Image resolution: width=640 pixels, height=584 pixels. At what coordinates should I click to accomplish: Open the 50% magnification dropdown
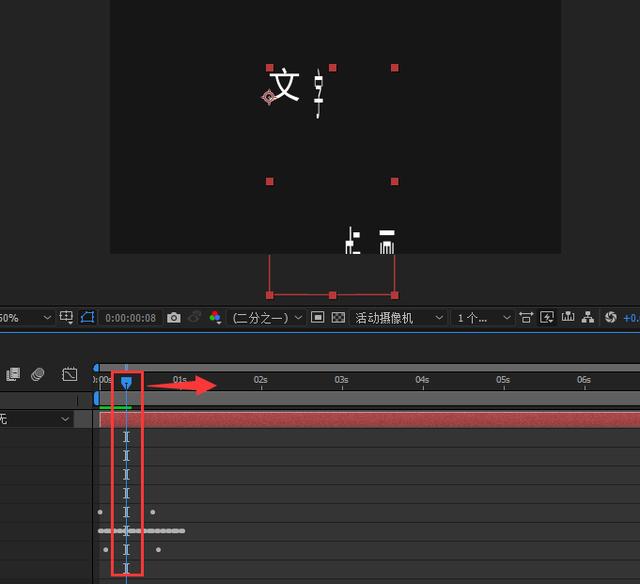pyautogui.click(x=26, y=318)
